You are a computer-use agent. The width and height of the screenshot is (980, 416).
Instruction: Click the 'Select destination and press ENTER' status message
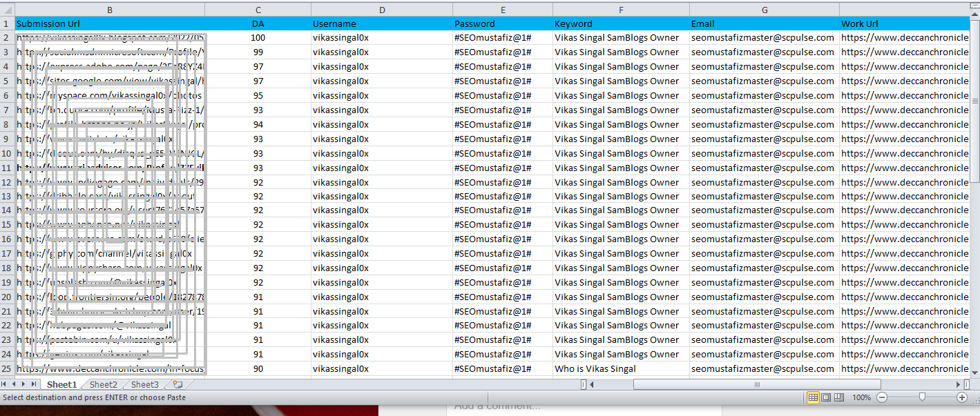click(94, 397)
